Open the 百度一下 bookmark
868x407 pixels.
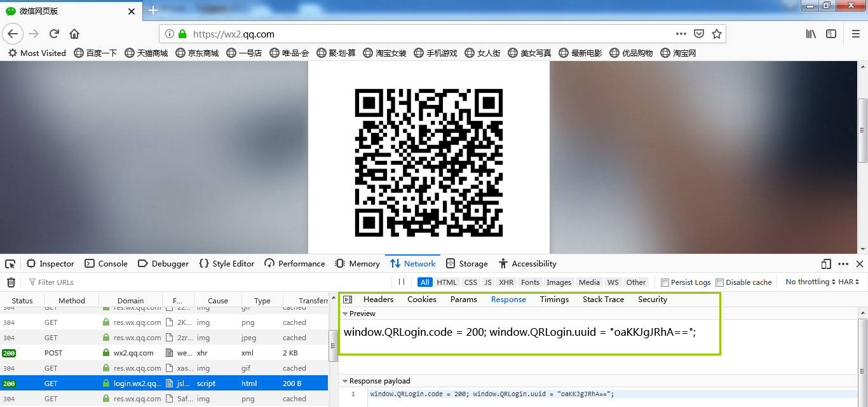point(95,53)
